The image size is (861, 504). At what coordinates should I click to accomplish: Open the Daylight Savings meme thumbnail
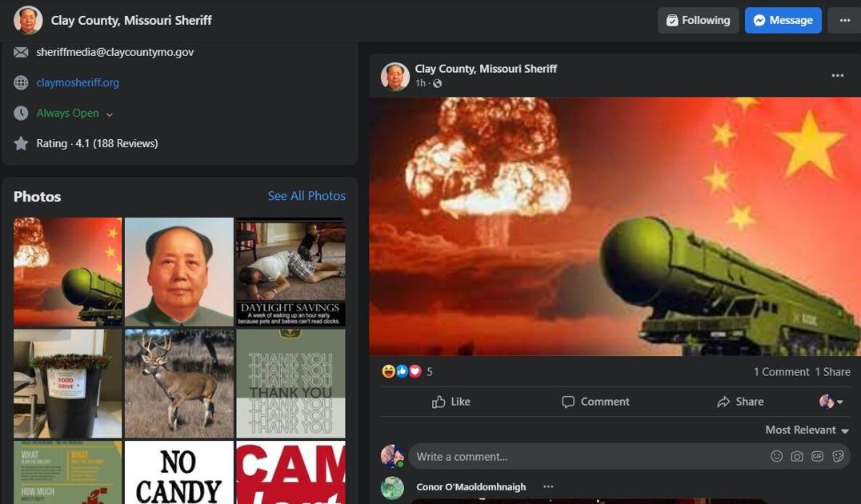coord(290,271)
